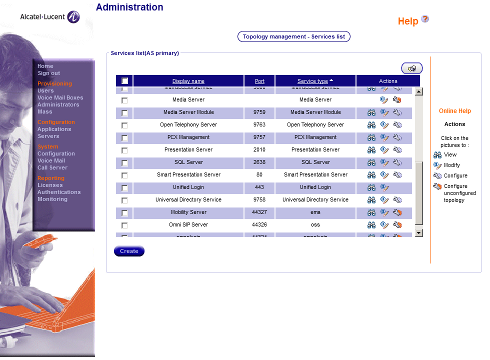The height and width of the screenshot is (360, 490).
Task: Go to Voice Mail Boxes page
Action: (x=60, y=98)
